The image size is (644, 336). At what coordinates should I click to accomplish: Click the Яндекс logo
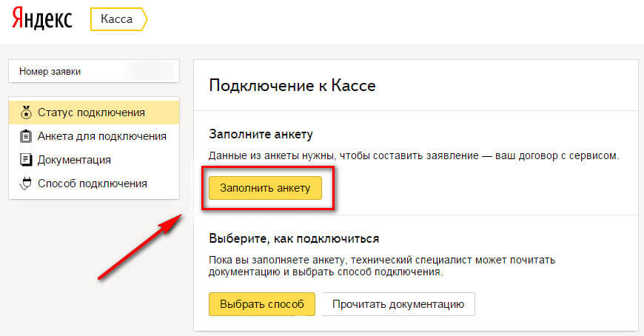pos(41,20)
